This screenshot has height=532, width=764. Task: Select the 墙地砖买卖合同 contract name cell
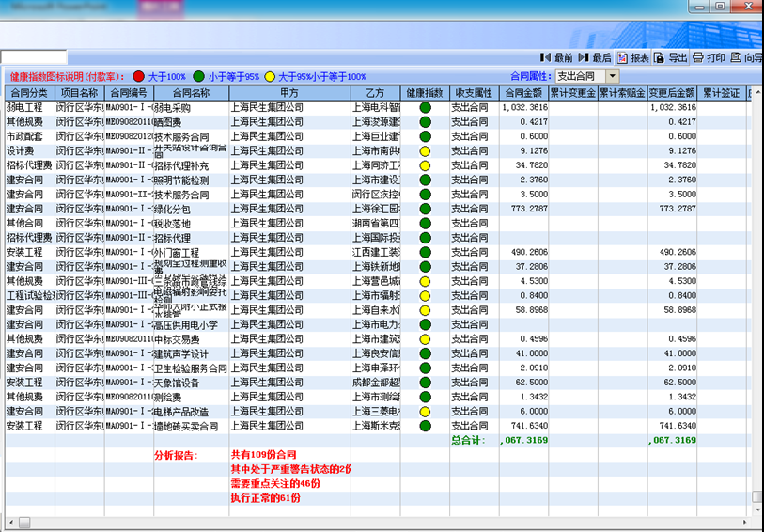click(191, 426)
